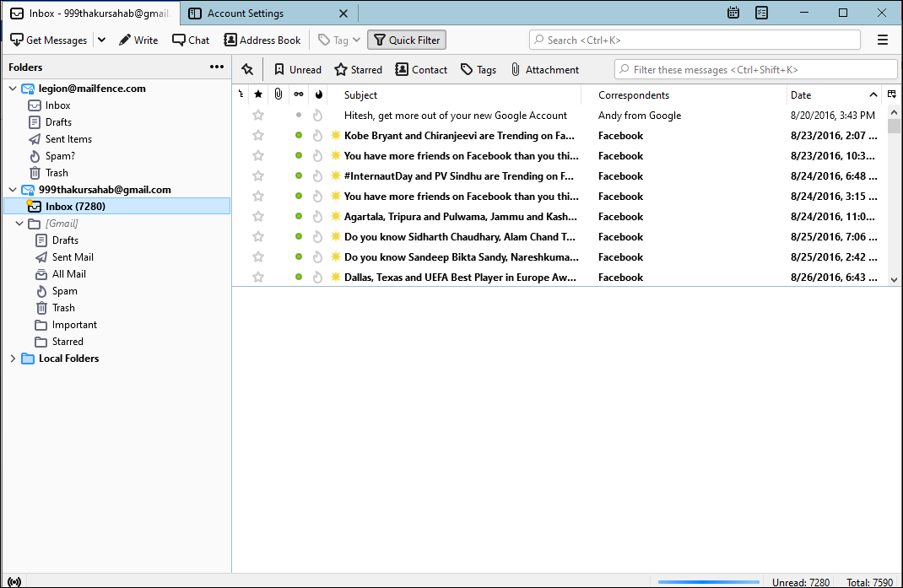Mark #InternautDay message as junk

pos(317,176)
